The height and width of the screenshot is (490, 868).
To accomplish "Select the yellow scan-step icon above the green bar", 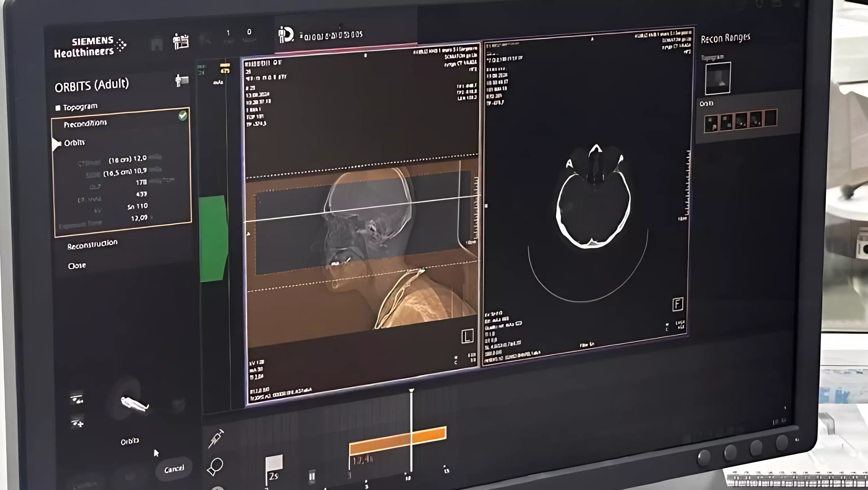I will 225,68.
